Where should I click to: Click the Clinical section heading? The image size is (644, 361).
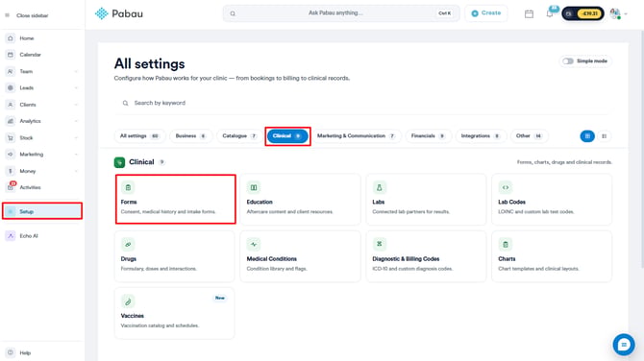pyautogui.click(x=141, y=162)
